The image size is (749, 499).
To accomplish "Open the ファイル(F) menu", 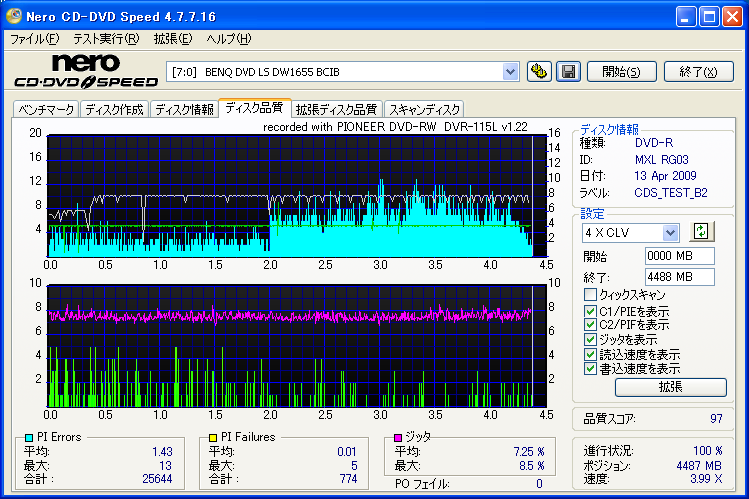I will coord(34,39).
